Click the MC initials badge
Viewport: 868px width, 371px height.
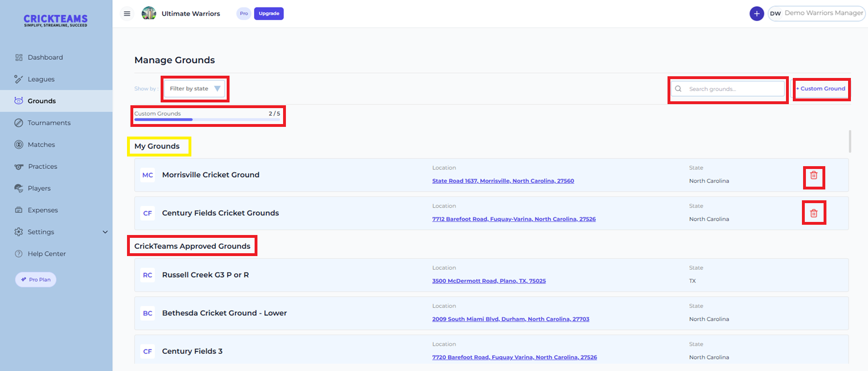coord(148,175)
